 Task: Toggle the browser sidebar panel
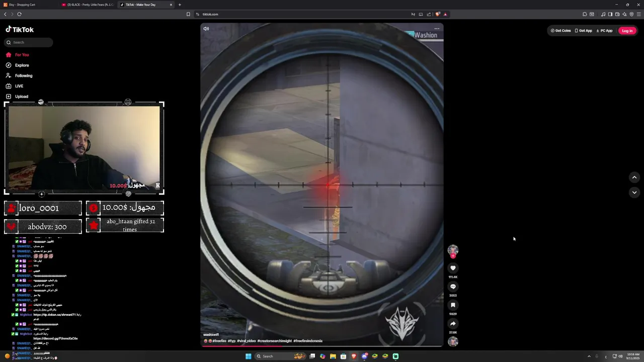coord(610,14)
